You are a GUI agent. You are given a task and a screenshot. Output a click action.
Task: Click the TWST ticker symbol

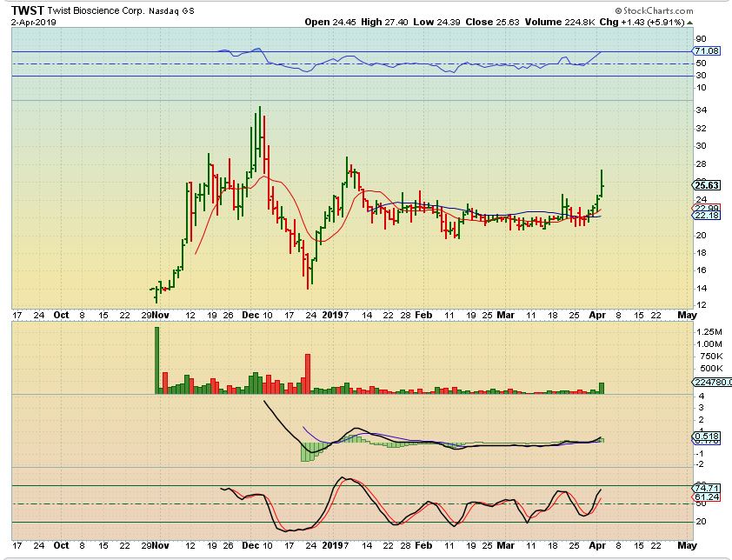(27, 10)
